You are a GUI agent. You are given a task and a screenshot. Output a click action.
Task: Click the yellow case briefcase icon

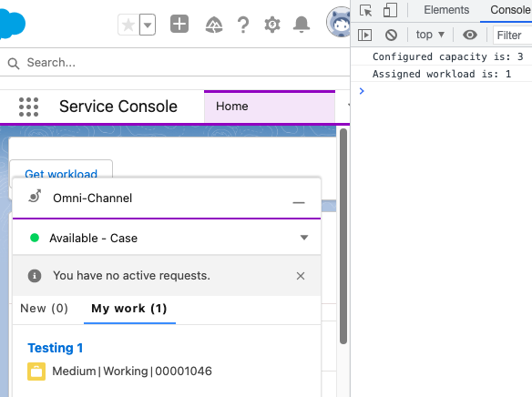coord(36,372)
